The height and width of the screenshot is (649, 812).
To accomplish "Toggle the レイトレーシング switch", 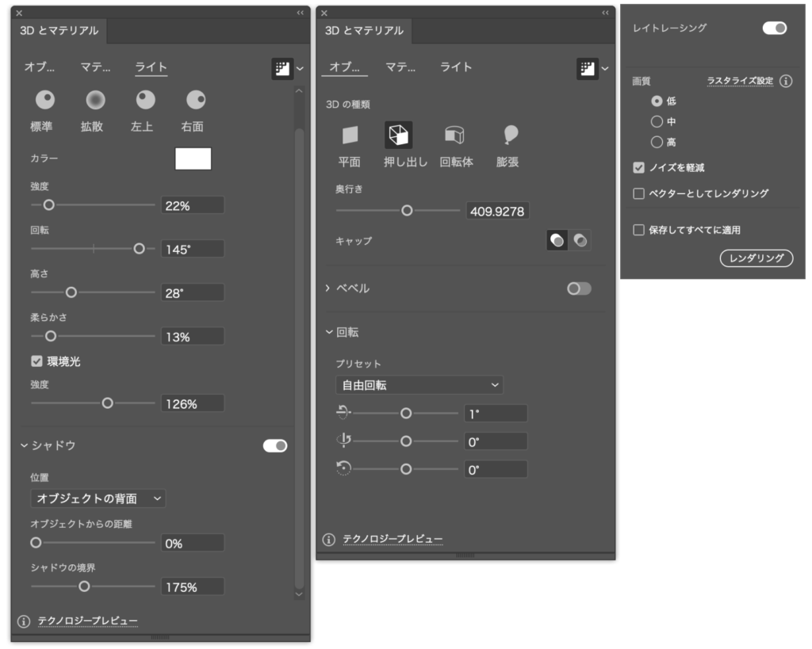I will click(774, 28).
